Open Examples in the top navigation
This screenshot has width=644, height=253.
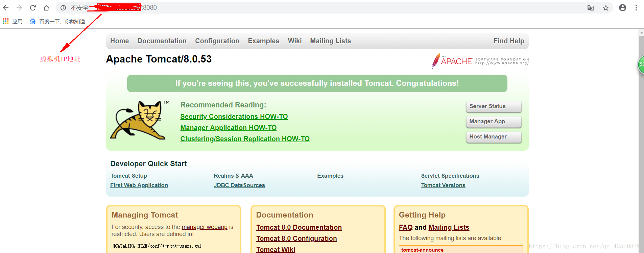(263, 41)
